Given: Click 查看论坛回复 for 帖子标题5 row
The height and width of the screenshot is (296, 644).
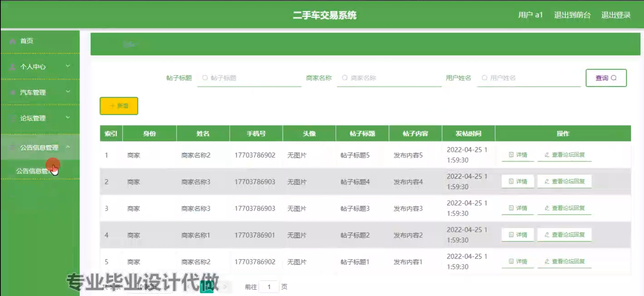Looking at the screenshot, I should [564, 155].
